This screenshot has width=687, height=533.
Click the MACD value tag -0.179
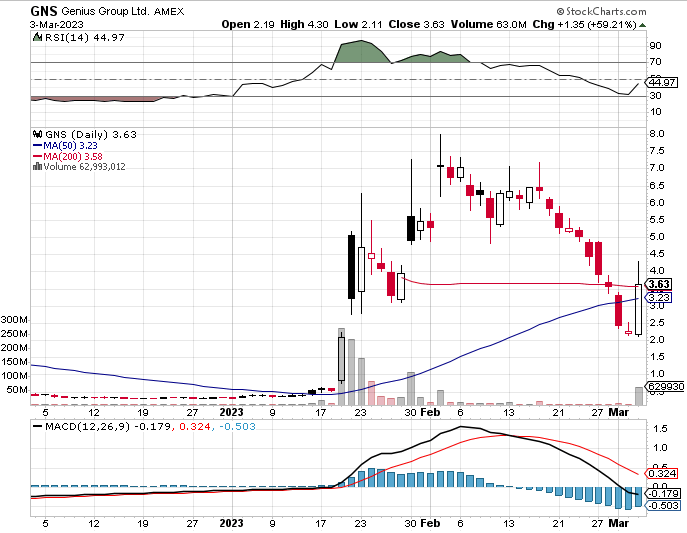click(662, 494)
